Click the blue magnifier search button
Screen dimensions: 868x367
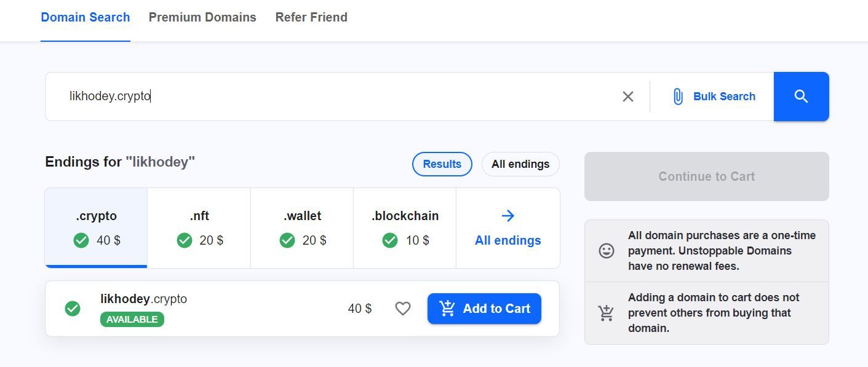(801, 97)
